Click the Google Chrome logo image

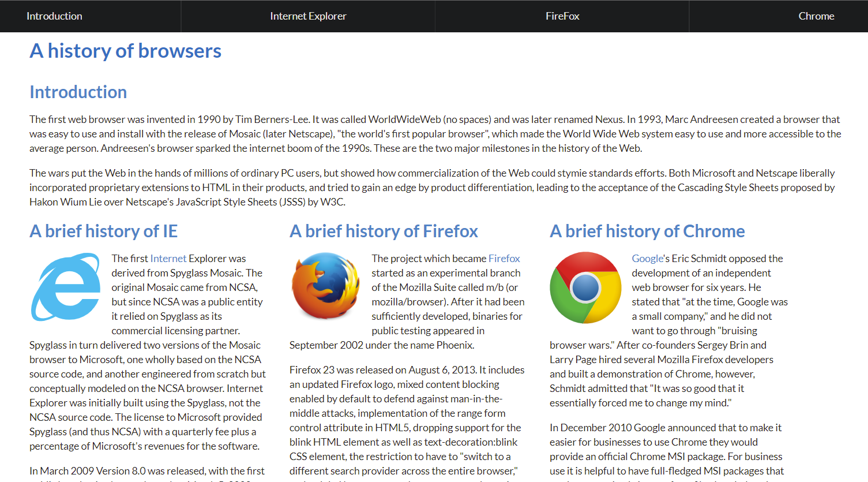coord(586,287)
